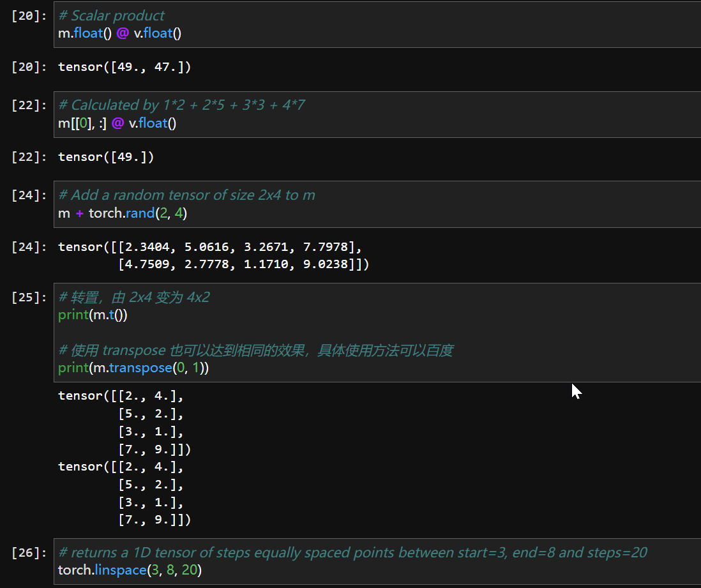Image resolution: width=701 pixels, height=588 pixels.
Task: Click the cell containing torch.linspace(3, 8, 20)
Action: 377,562
